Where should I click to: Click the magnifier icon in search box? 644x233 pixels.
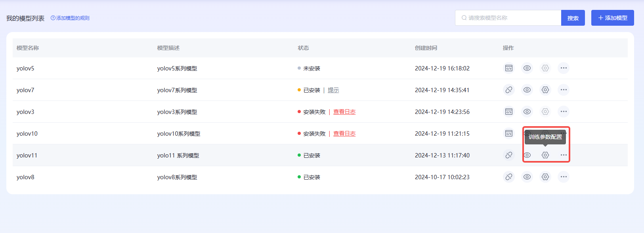(464, 18)
